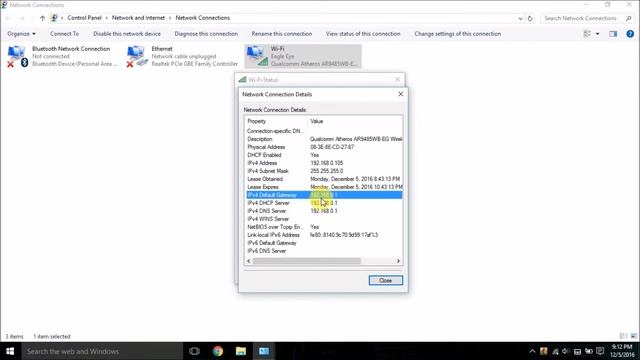Viewport: 640px width, 360px height.
Task: Select the IPv4 Address row
Action: pos(324,163)
